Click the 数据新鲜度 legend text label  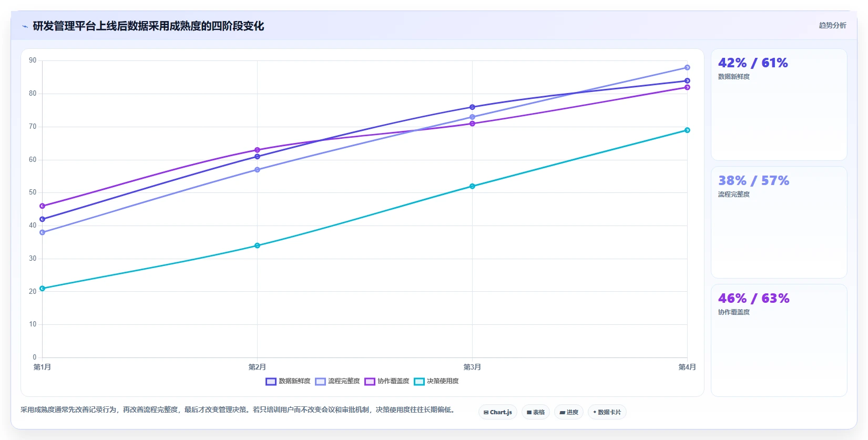pyautogui.click(x=294, y=381)
